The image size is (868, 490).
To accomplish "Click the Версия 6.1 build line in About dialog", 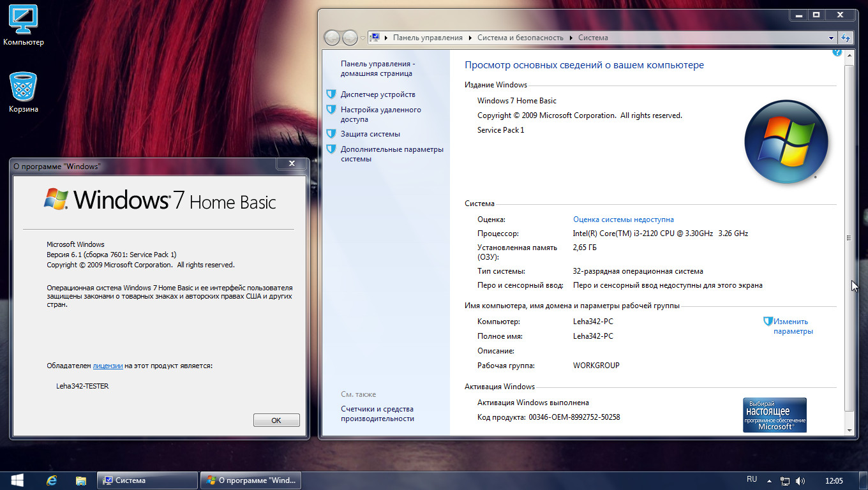I will click(x=112, y=255).
